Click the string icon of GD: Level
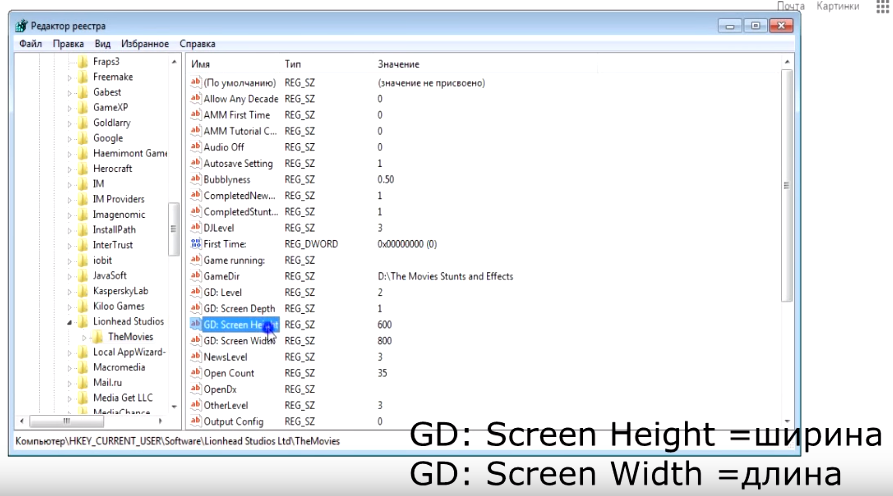This screenshot has height=496, width=893. pyautogui.click(x=196, y=292)
